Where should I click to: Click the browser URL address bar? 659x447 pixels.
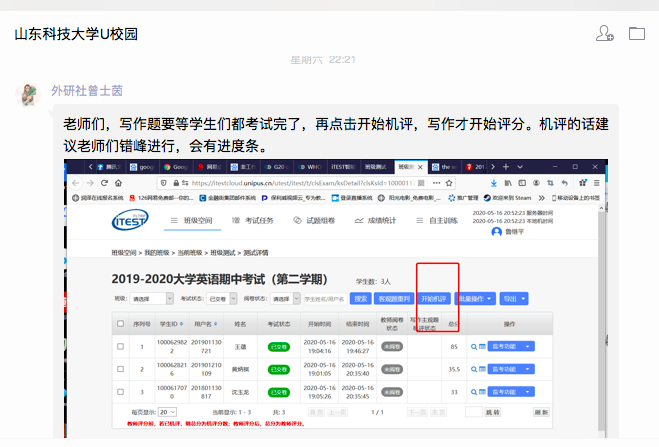300,184
